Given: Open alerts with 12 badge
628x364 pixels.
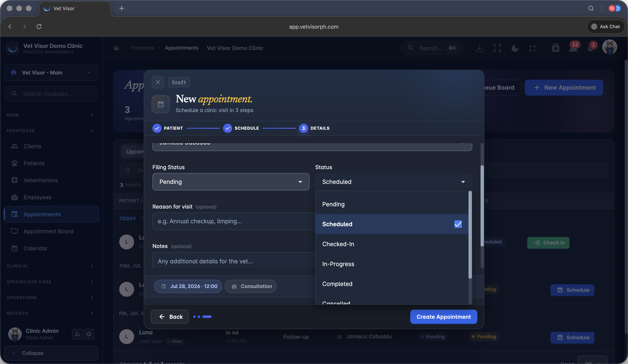Looking at the screenshot, I should tap(573, 47).
